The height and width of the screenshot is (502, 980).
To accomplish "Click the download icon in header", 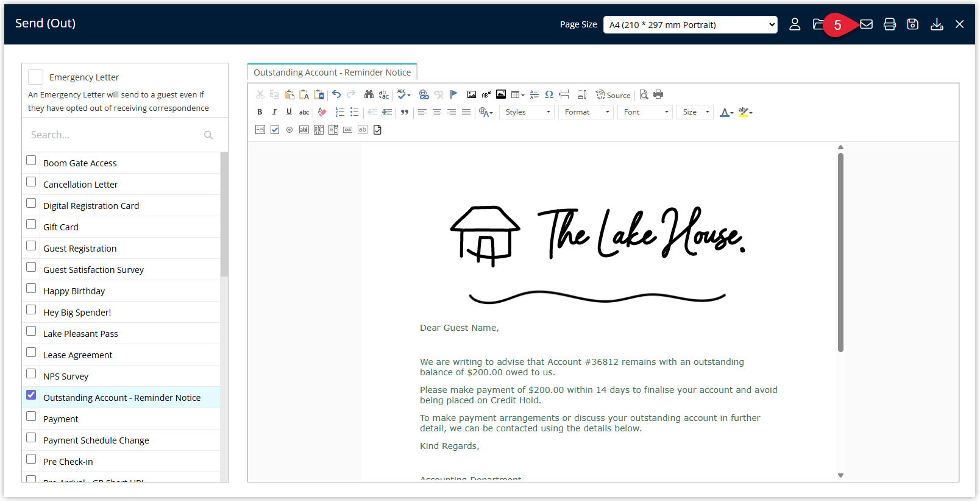I will [937, 24].
